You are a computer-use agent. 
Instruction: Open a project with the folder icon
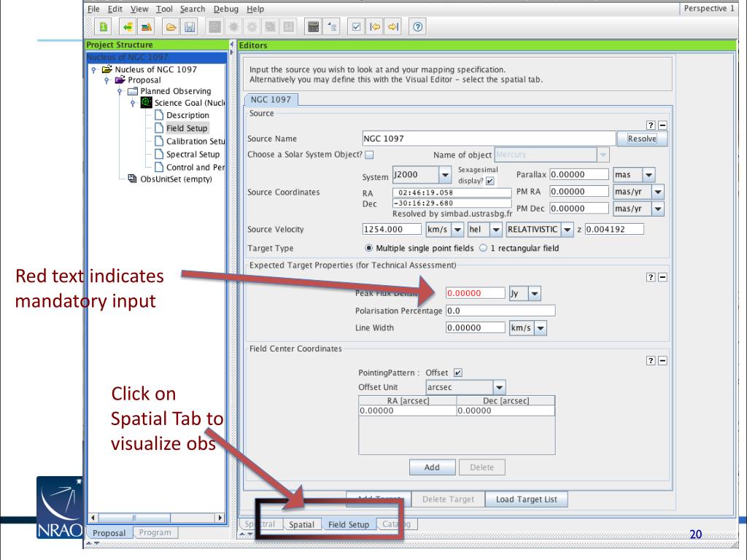pyautogui.click(x=171, y=27)
